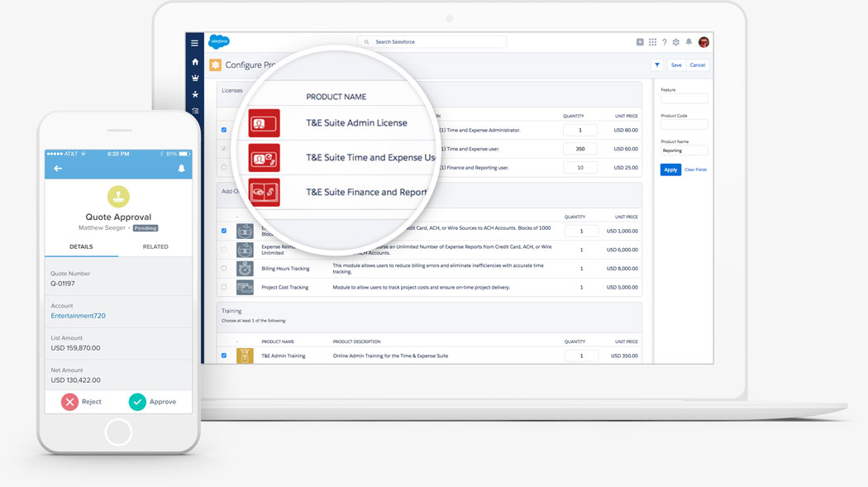
Task: Toggle the Time and Expense user row checkbox
Action: pos(224,148)
